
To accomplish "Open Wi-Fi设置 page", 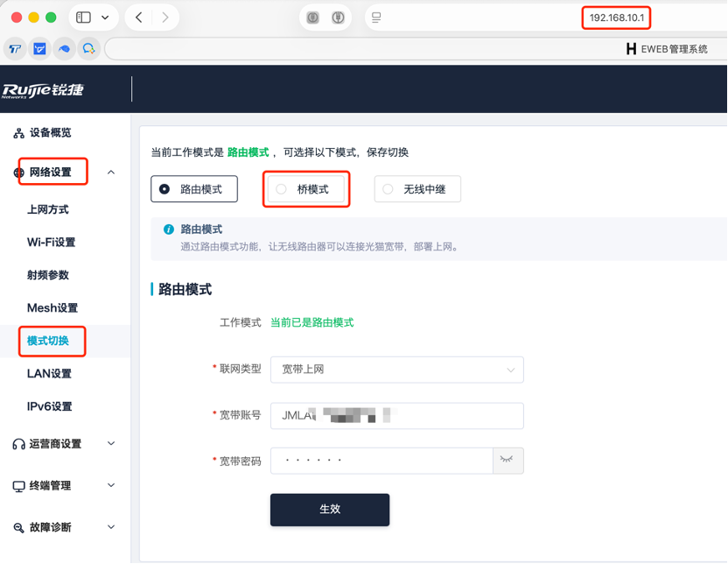I will click(51, 243).
